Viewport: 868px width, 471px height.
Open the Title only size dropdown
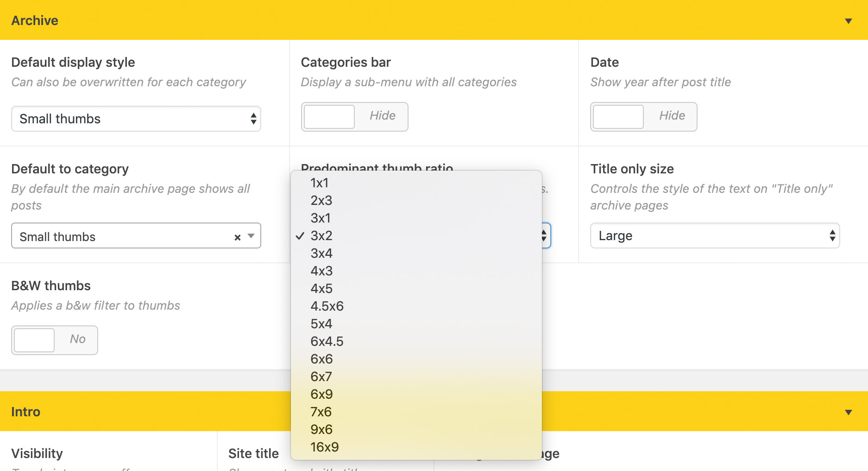(x=714, y=236)
